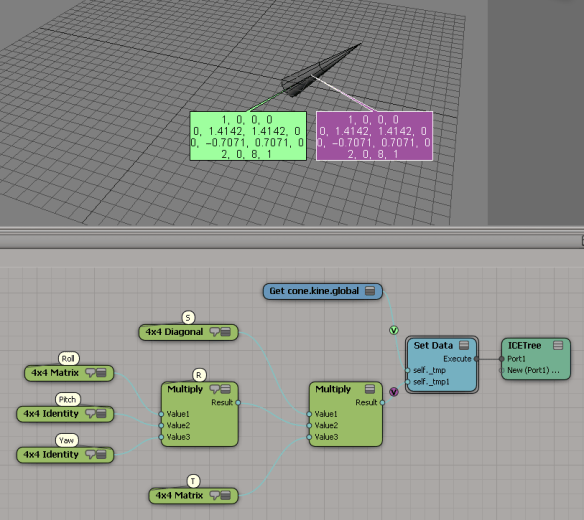Screen dimensions: 584x520
Task: Click the green matrix value display box
Action: [x=248, y=136]
